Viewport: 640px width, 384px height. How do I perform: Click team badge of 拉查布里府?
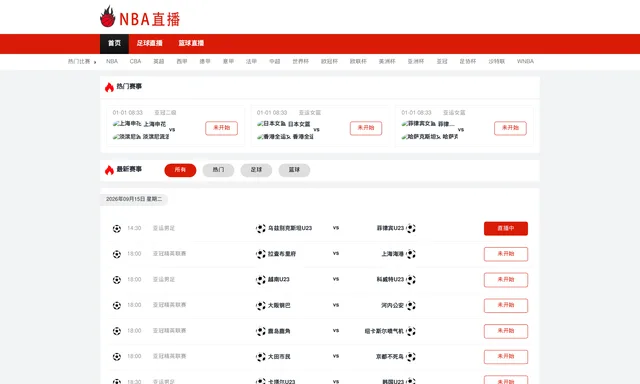(x=261, y=254)
